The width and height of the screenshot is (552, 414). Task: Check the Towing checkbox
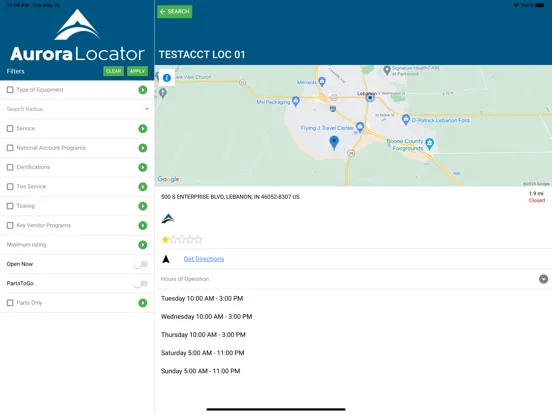pos(10,206)
